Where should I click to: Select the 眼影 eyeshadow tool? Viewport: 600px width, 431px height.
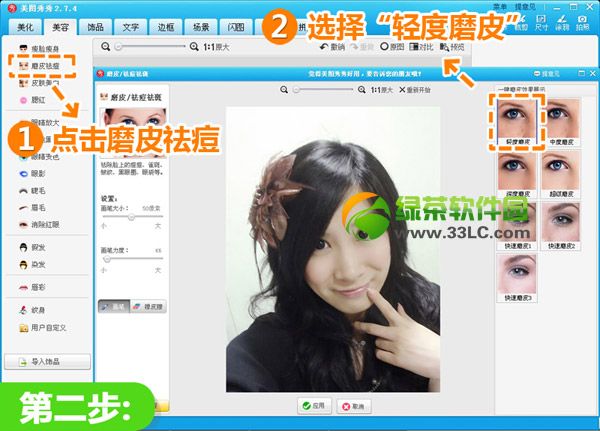33,173
